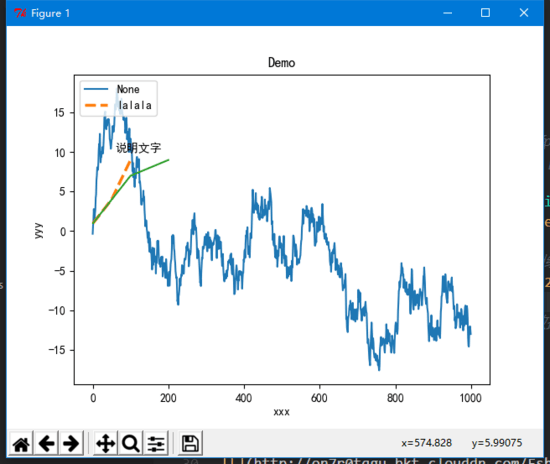Click the green line segment on the plot
This screenshot has width=550, height=464.
click(x=151, y=167)
